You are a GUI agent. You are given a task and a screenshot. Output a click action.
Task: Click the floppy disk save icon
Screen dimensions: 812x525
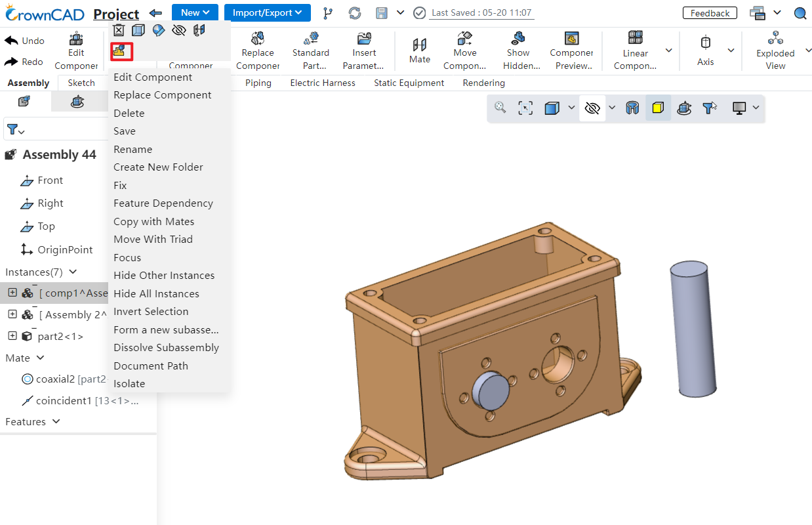(x=382, y=13)
